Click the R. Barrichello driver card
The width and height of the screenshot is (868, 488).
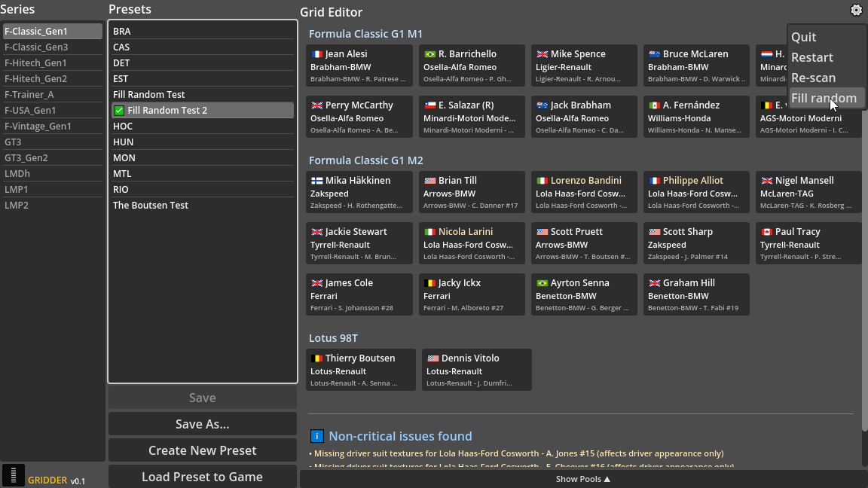[x=472, y=66]
